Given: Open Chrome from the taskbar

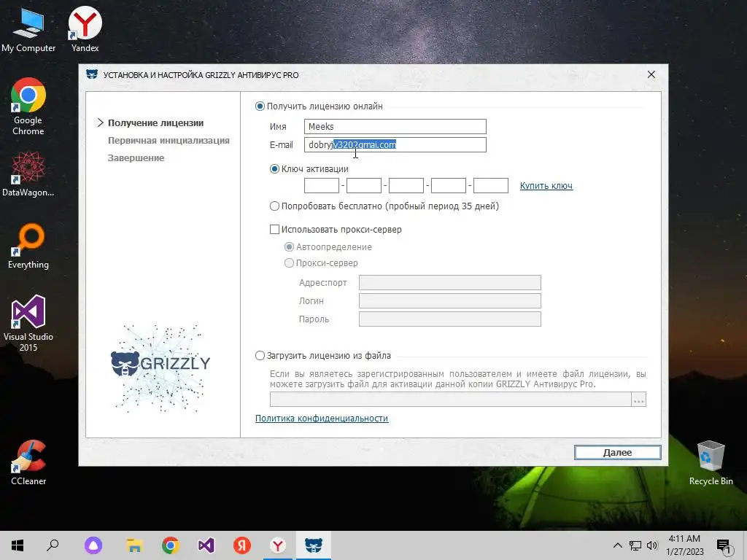Looking at the screenshot, I should tap(171, 545).
